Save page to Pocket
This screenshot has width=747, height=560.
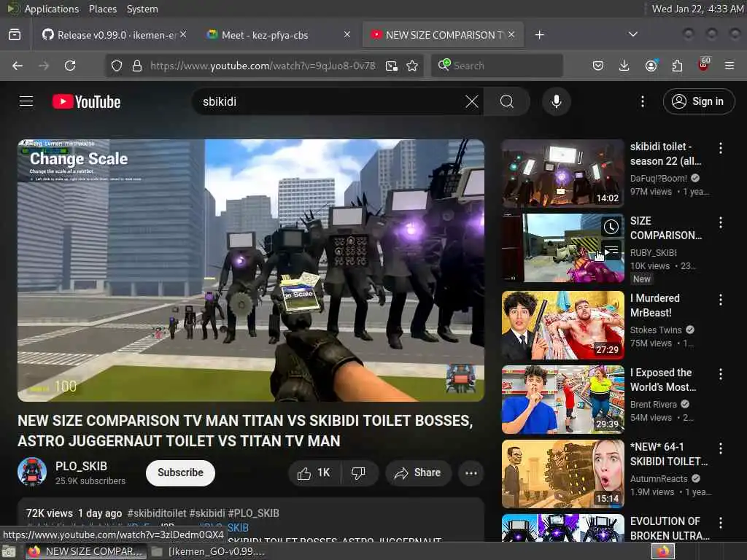coord(598,66)
